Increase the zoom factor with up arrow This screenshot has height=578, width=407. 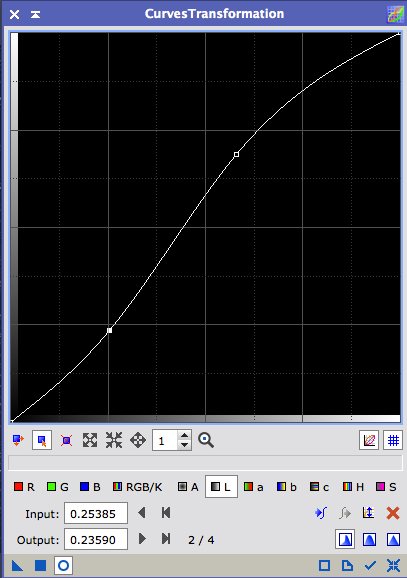coord(184,435)
